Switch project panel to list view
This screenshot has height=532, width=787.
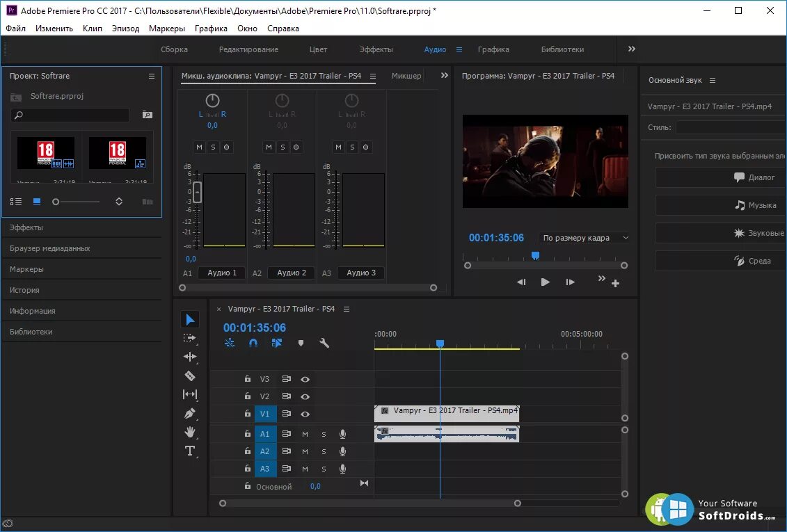click(x=16, y=202)
